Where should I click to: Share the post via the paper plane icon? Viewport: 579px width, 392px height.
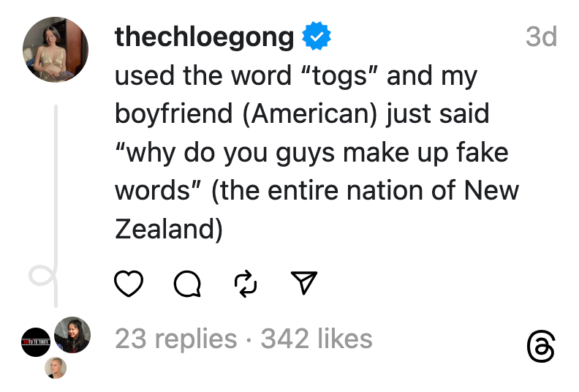click(304, 283)
